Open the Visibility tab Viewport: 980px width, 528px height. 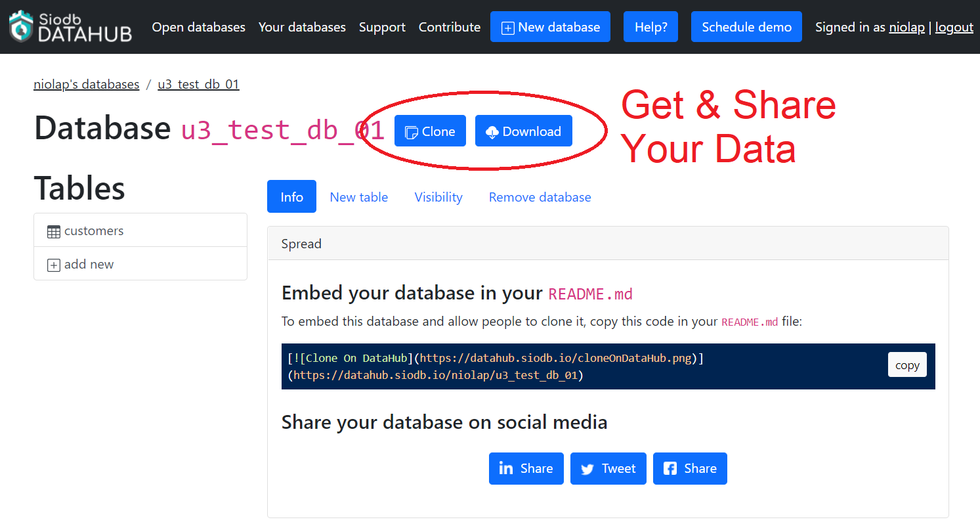(x=438, y=196)
